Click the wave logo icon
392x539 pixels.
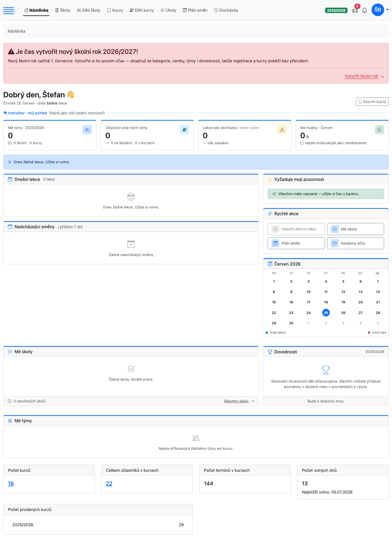(9, 10)
